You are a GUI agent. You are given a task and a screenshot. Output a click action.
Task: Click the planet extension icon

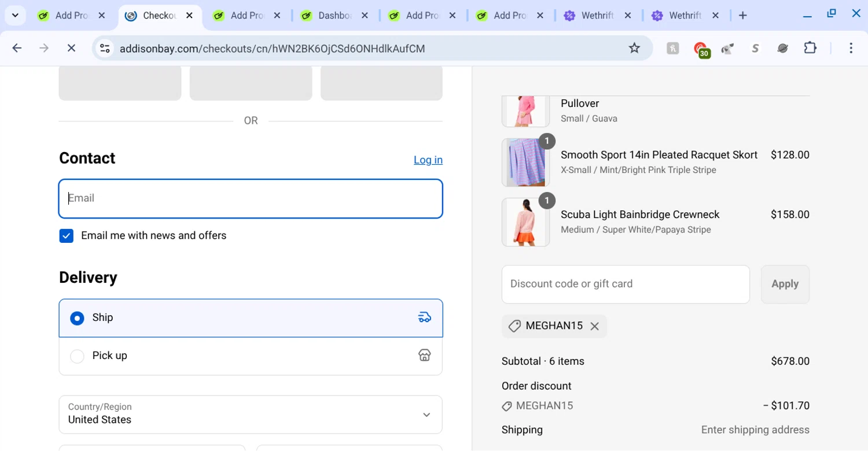782,49
